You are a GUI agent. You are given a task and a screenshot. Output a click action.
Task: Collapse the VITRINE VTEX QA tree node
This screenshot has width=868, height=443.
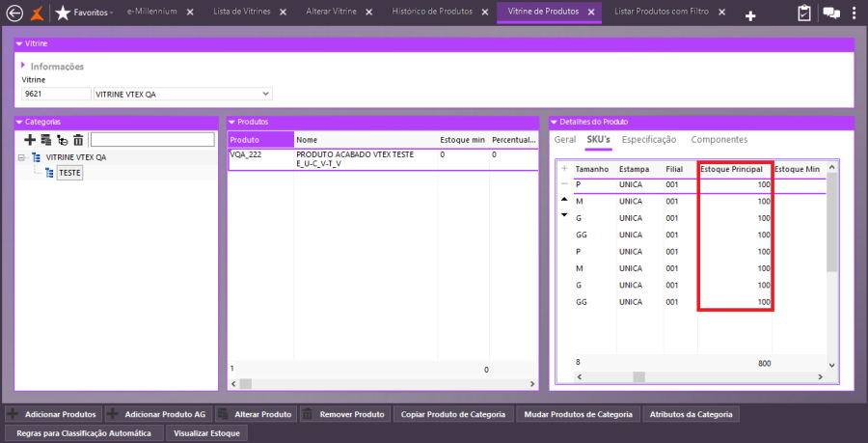(21, 157)
